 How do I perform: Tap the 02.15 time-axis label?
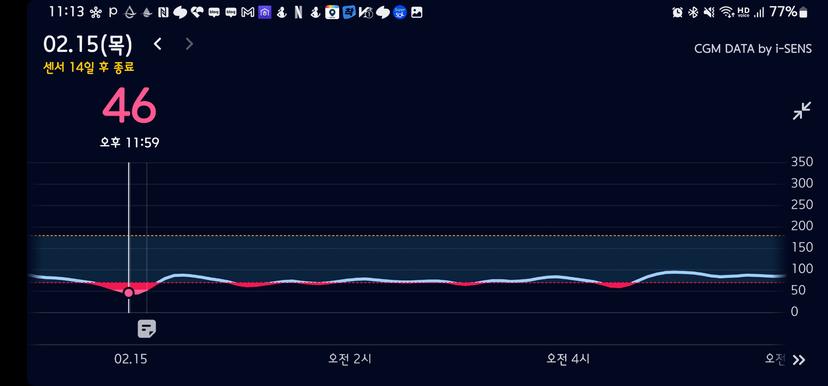click(x=130, y=359)
